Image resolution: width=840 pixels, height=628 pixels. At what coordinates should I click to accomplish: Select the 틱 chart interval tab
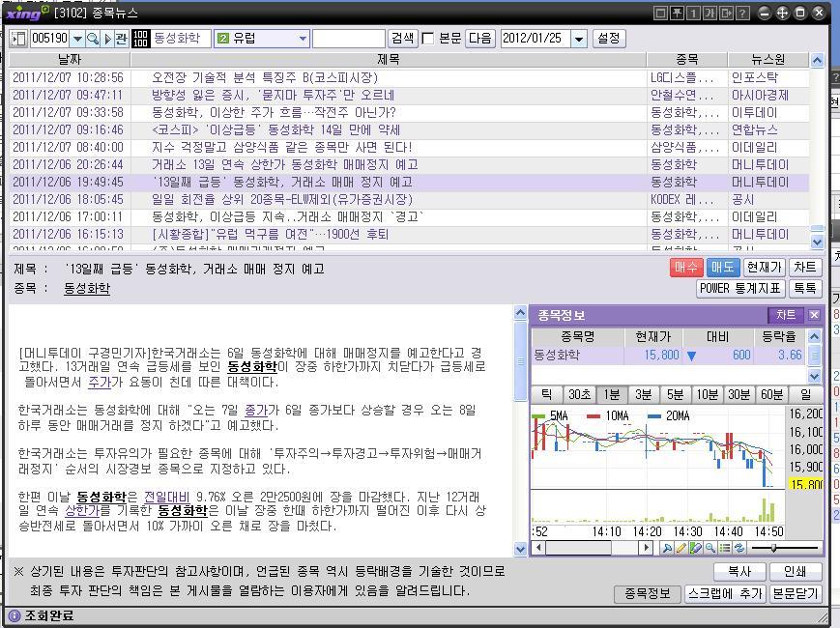pyautogui.click(x=546, y=394)
